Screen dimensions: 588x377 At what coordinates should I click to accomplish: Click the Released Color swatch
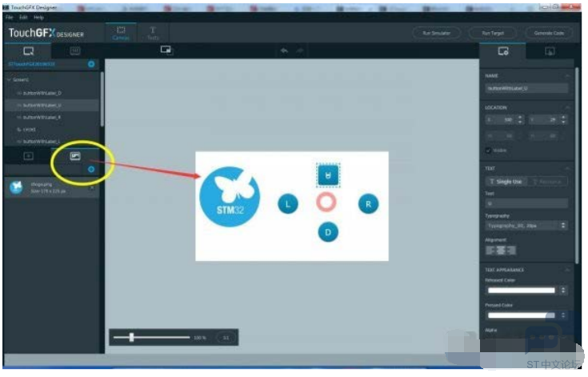coord(522,291)
